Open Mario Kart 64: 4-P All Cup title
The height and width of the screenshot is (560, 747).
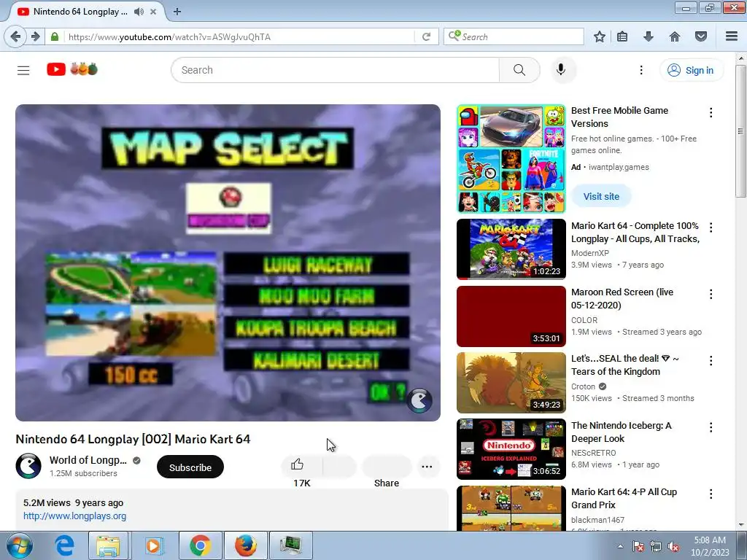(x=624, y=498)
